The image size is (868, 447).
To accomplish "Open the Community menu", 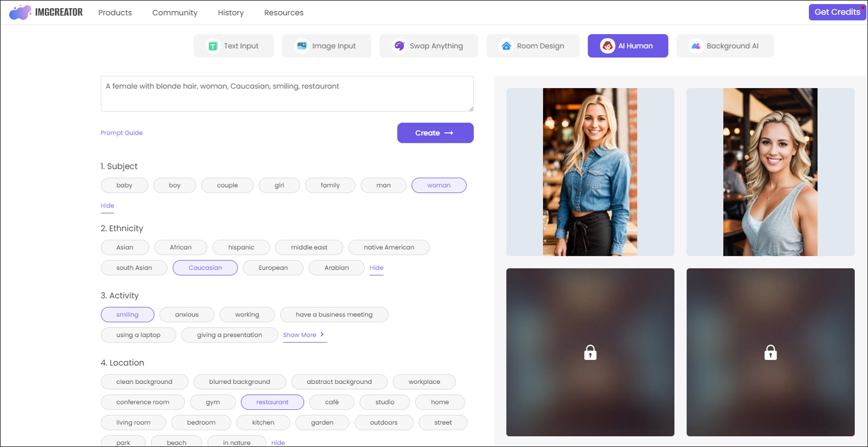I will click(x=174, y=13).
